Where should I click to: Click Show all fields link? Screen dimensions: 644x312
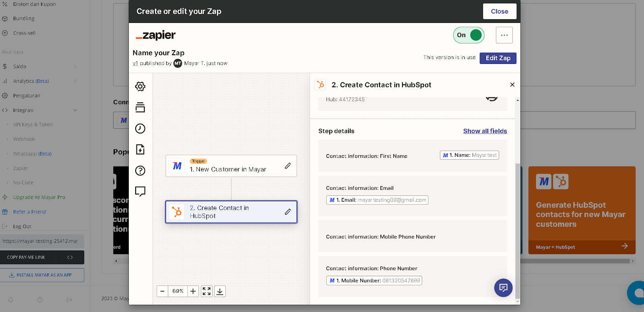pyautogui.click(x=485, y=131)
